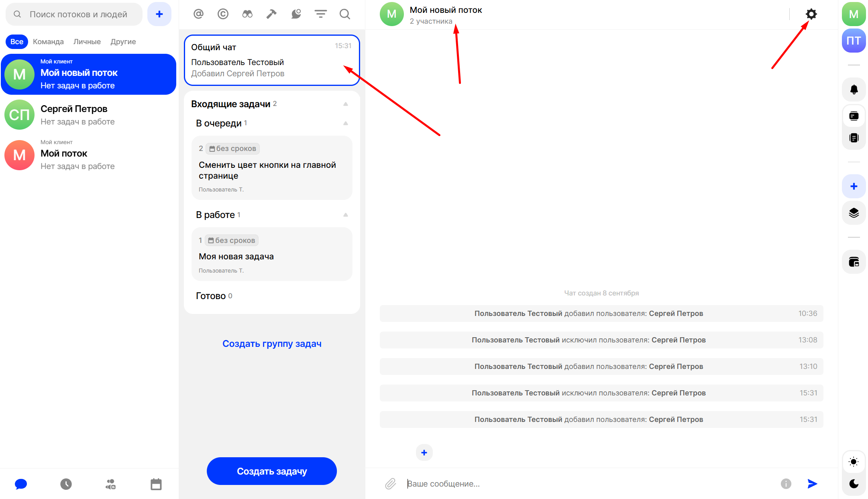
Task: Collapse the Входящие задачи group
Action: coord(345,104)
